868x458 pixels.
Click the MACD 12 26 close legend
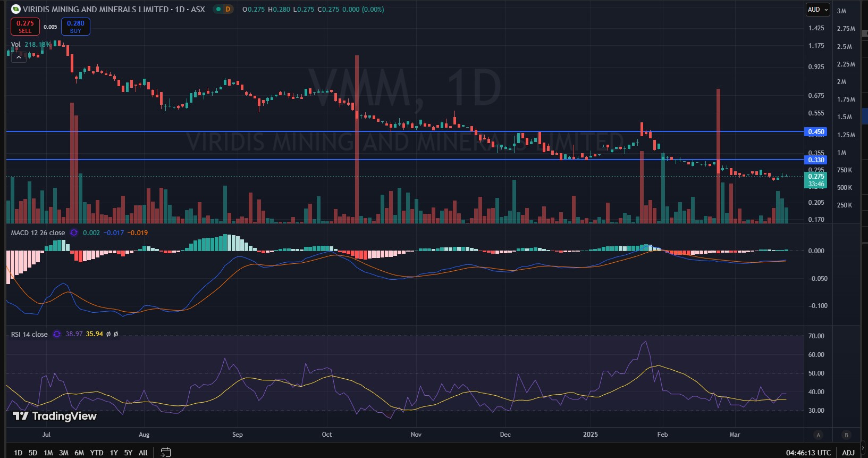point(38,232)
